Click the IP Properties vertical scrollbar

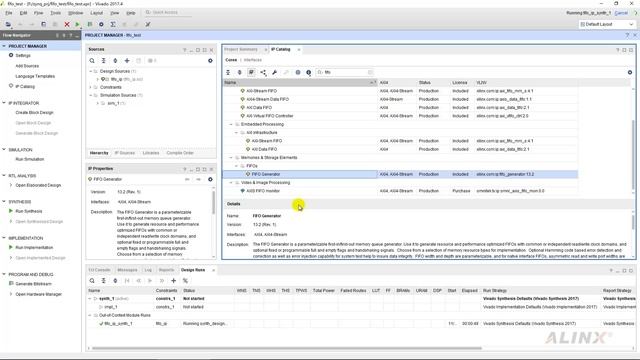click(213, 202)
